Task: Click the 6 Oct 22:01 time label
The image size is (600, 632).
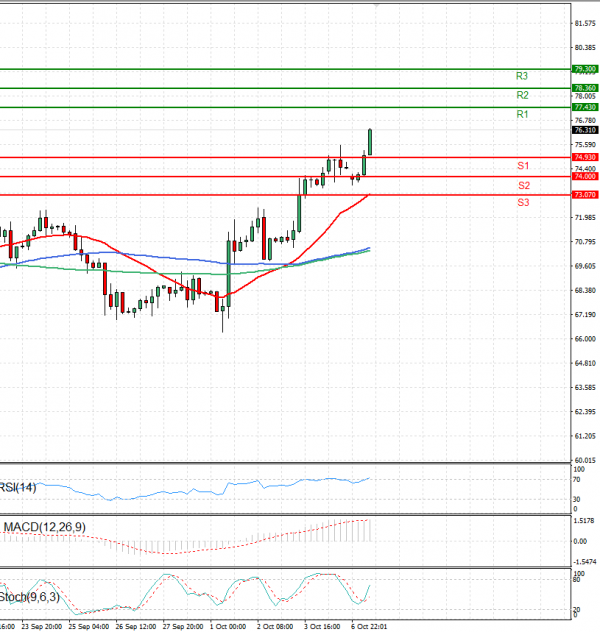Action: [x=369, y=626]
